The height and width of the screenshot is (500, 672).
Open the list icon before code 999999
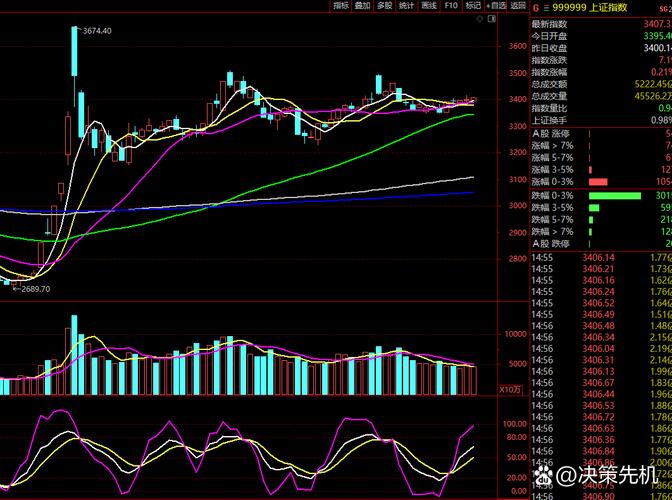point(548,7)
